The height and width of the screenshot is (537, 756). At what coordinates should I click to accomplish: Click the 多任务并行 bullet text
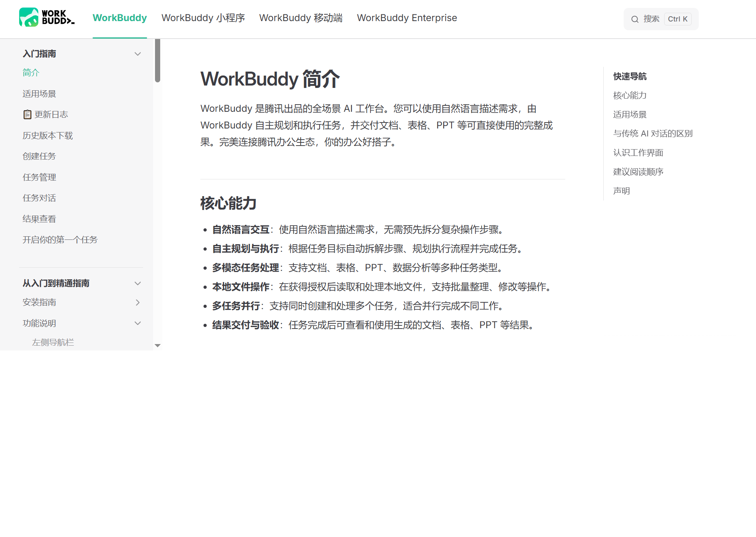(x=236, y=306)
